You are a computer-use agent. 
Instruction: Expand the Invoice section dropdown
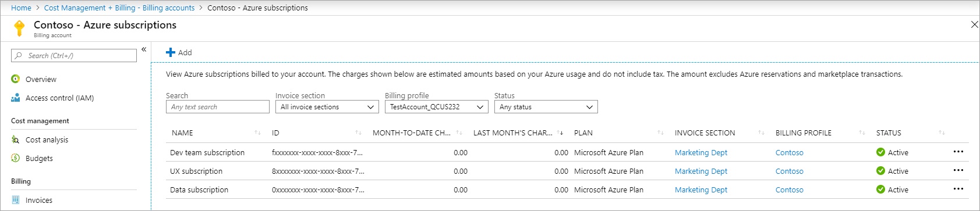coord(327,107)
